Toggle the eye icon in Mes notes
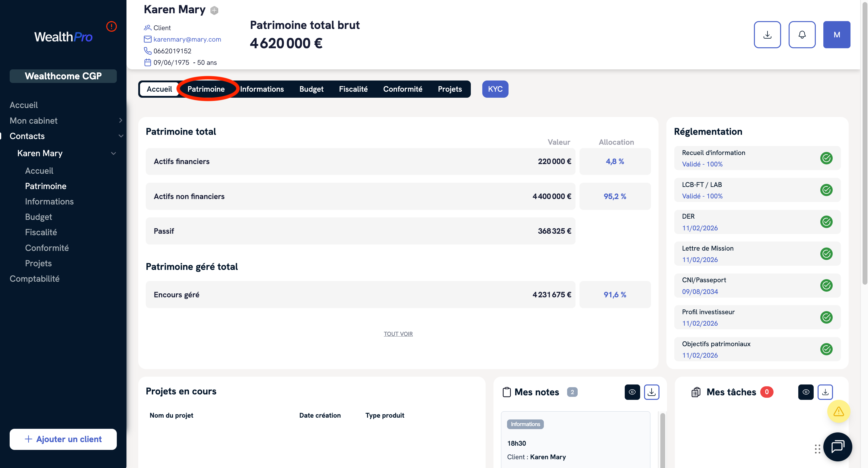 click(632, 392)
